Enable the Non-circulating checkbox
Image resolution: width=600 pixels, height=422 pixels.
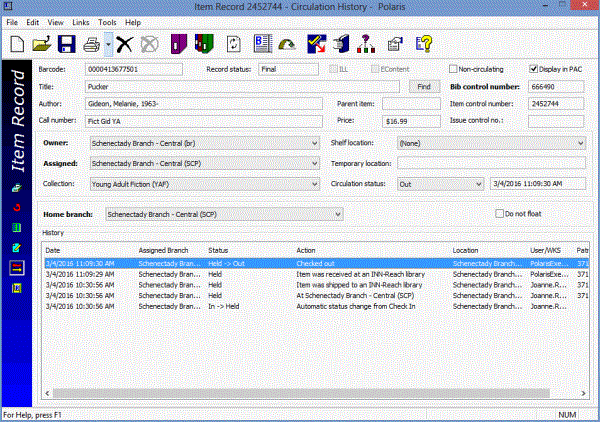[x=453, y=69]
